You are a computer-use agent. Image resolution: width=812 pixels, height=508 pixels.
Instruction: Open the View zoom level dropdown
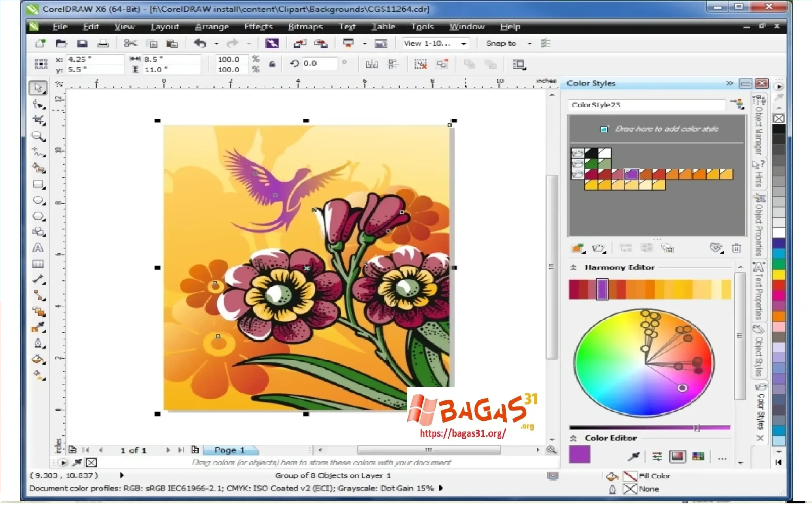[x=464, y=43]
